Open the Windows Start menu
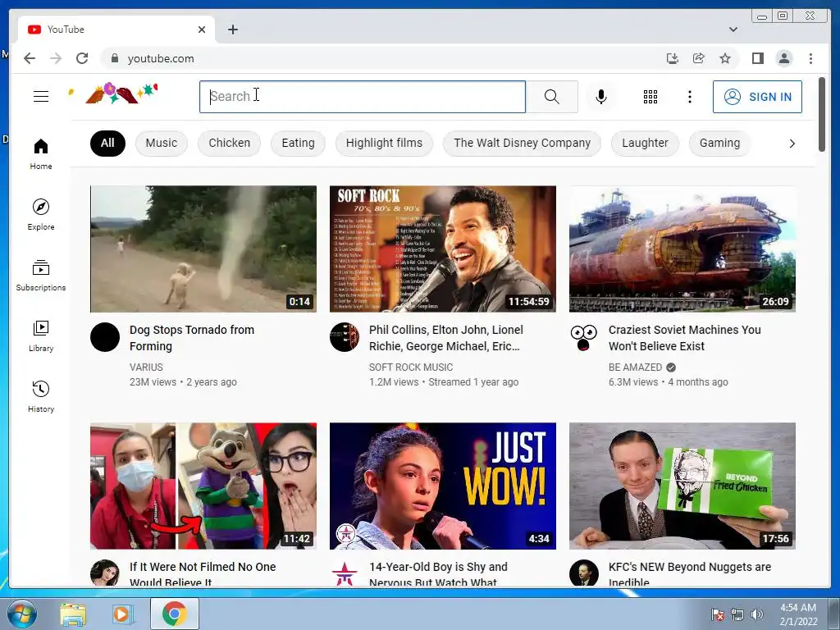 pyautogui.click(x=21, y=614)
